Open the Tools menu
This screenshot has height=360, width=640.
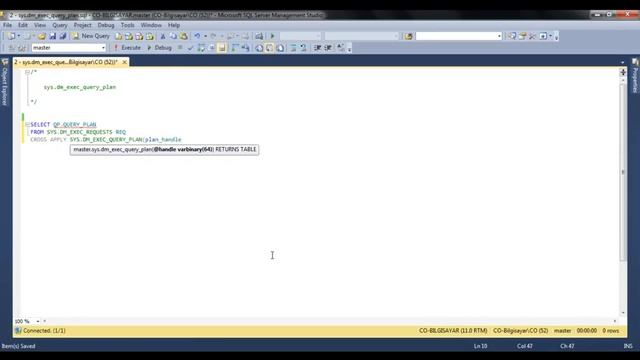point(127,25)
